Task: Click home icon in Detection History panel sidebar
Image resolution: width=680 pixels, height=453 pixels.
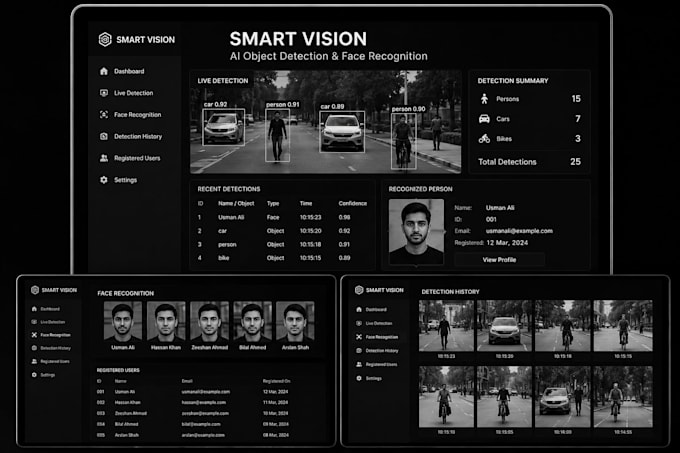Action: tap(359, 310)
